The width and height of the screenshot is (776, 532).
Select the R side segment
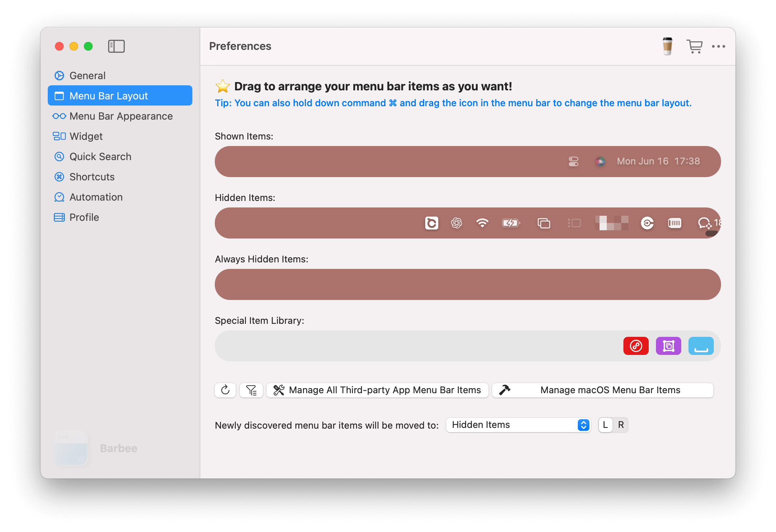click(x=621, y=425)
